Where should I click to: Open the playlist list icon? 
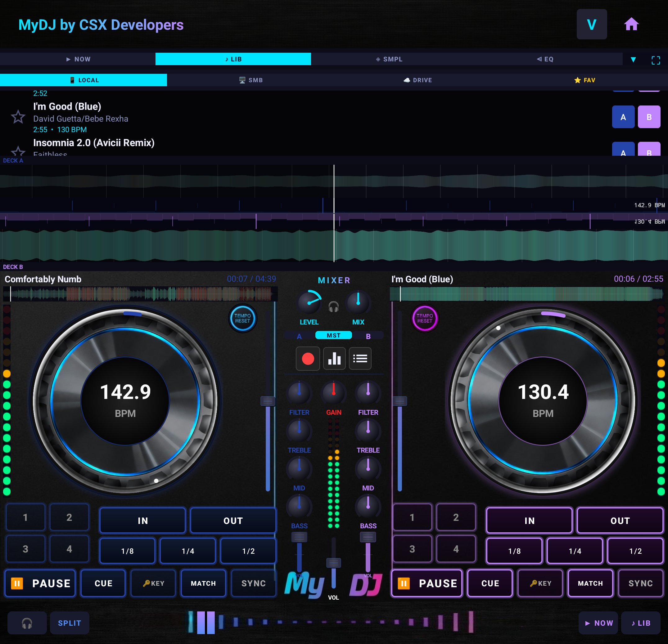[360, 359]
